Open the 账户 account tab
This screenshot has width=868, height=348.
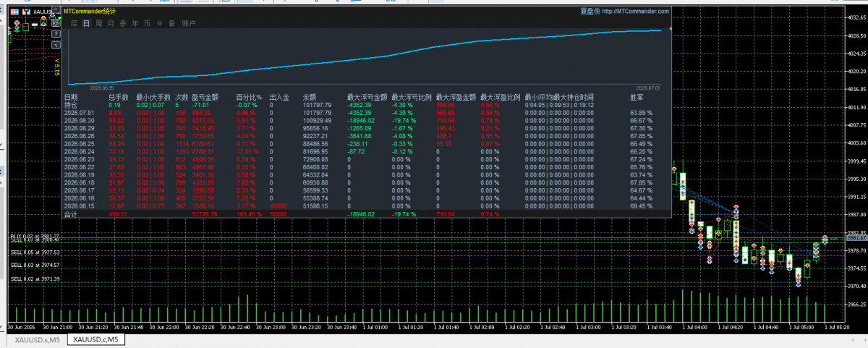coord(189,23)
